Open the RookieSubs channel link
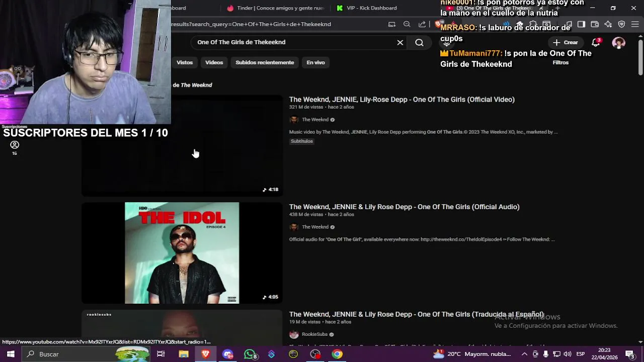Image resolution: width=644 pixels, height=362 pixels. (314, 334)
